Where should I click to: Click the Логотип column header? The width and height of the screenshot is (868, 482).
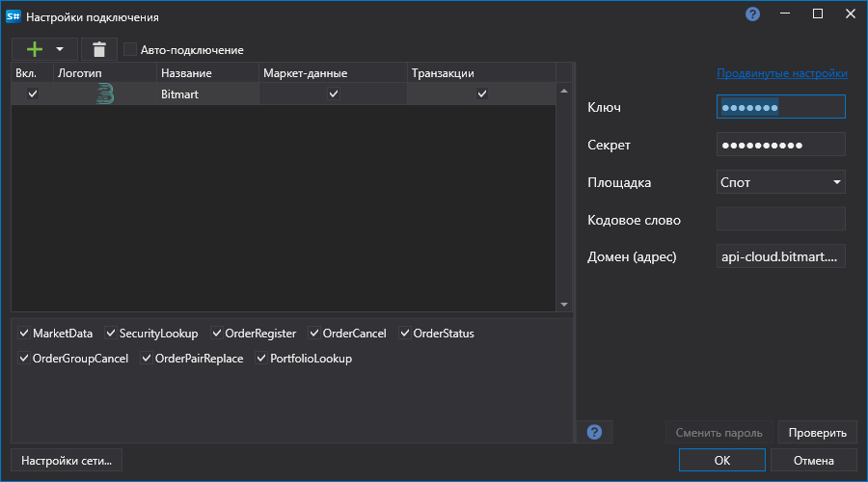104,73
